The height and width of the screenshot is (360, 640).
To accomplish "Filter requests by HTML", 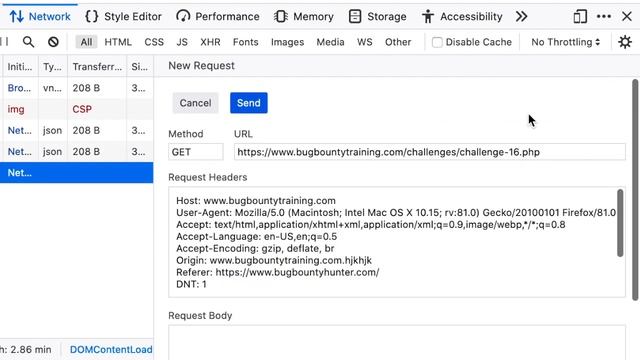I will click(x=118, y=42).
